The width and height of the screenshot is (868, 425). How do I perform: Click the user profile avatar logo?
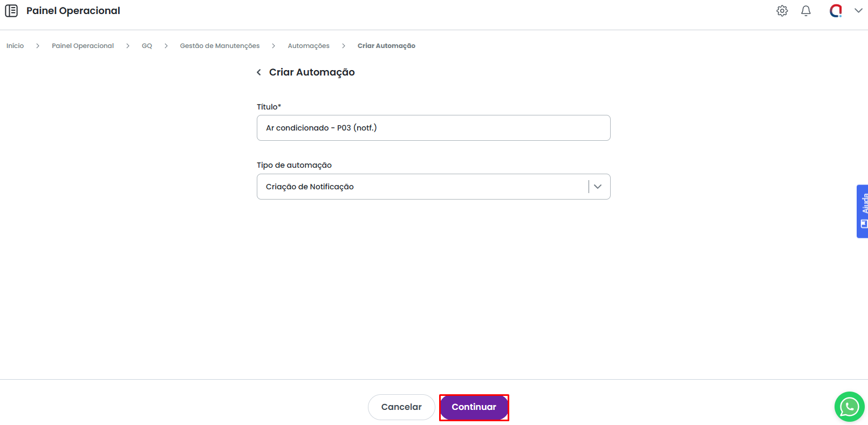836,11
